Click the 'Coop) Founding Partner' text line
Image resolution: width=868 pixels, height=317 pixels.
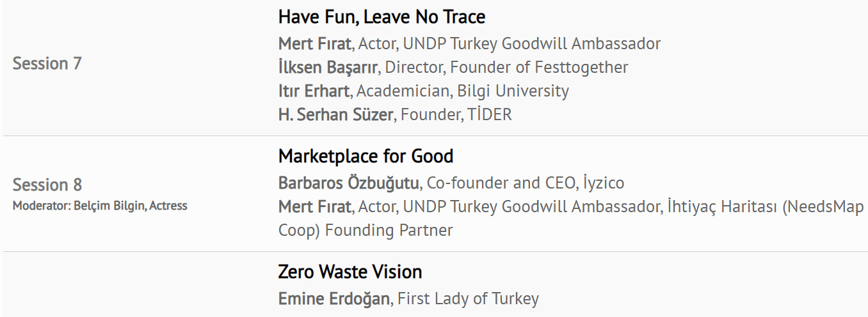click(x=365, y=230)
